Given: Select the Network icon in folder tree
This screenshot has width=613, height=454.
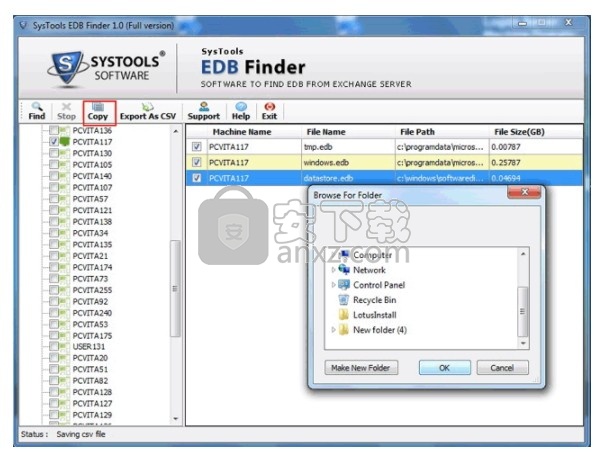Looking at the screenshot, I should [344, 269].
